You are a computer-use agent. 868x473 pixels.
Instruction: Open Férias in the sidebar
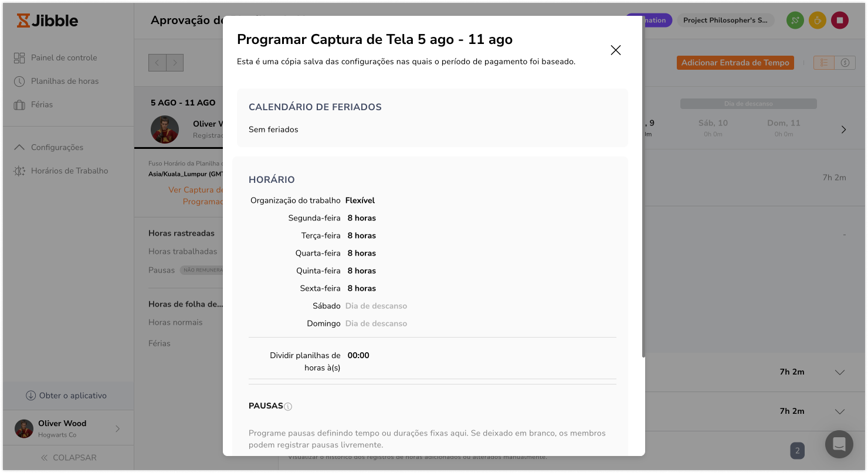(42, 104)
